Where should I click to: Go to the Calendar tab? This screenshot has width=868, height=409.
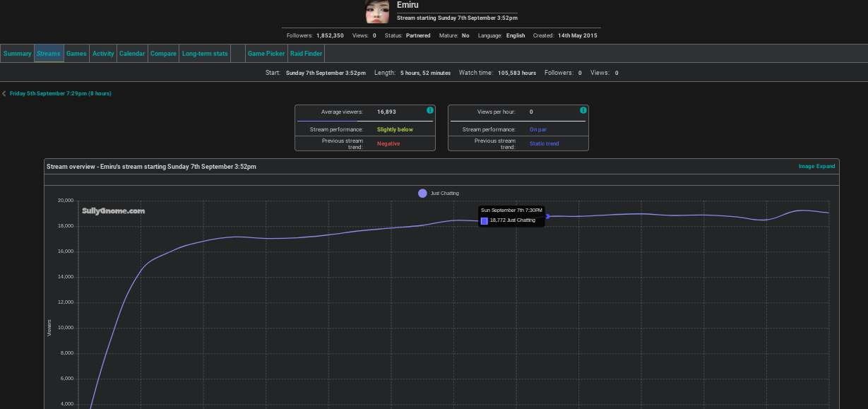(x=132, y=54)
